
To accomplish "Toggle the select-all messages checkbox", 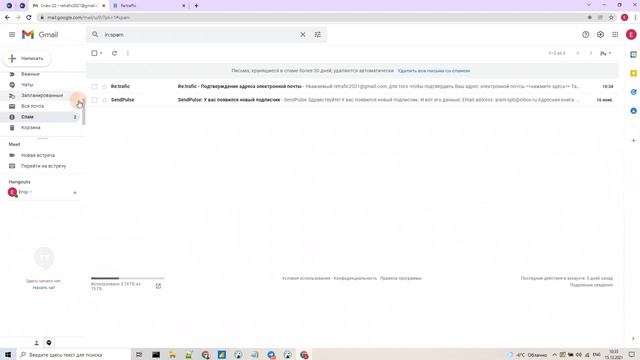I will tap(94, 53).
